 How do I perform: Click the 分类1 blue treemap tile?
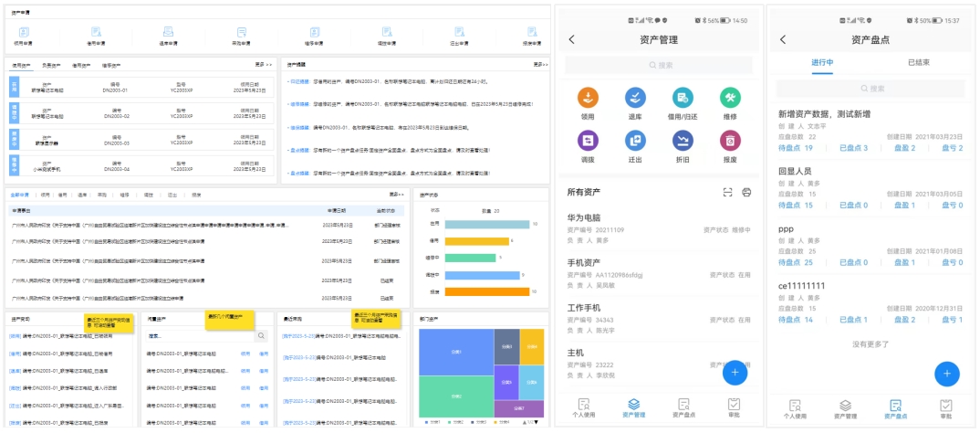point(456,352)
